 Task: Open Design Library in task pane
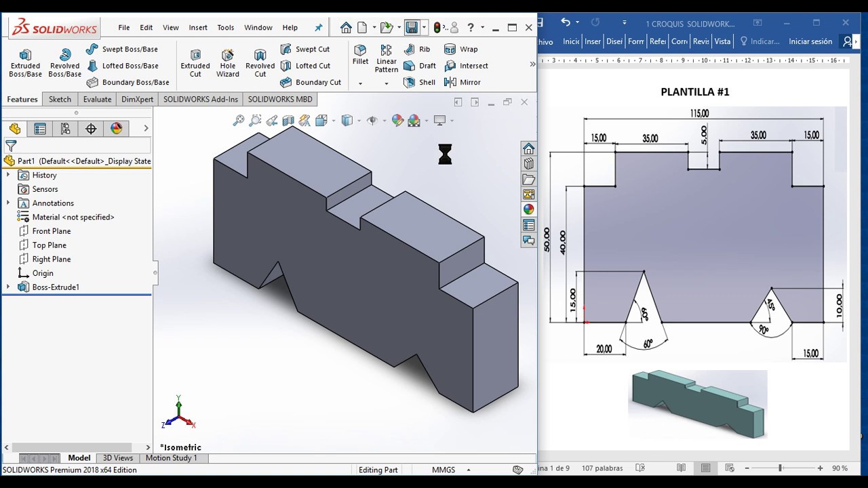[529, 164]
